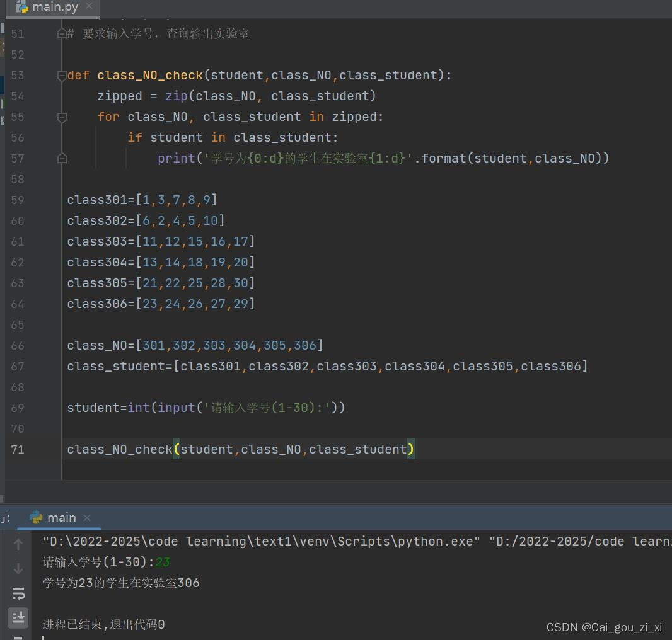Click the class_NO=[301,...] assignment line
The image size is (672, 640).
pyautogui.click(x=195, y=345)
